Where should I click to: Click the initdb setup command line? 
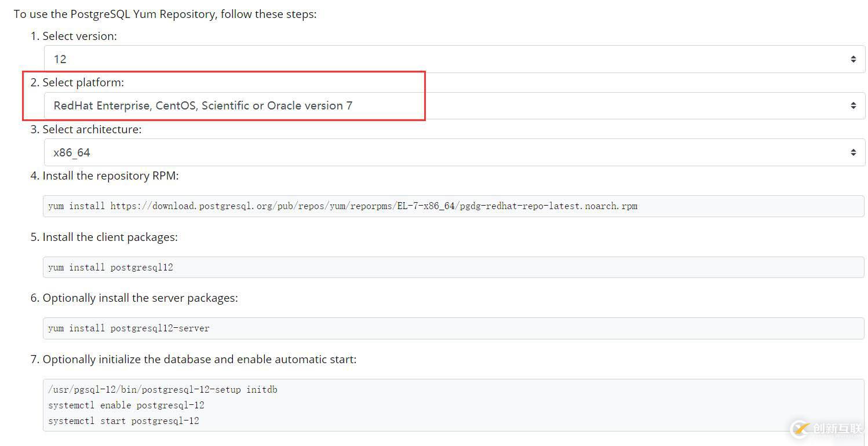pyautogui.click(x=163, y=390)
